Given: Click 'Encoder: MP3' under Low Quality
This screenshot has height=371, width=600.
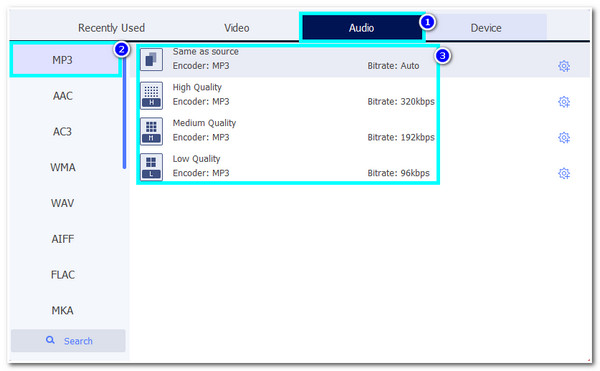Looking at the screenshot, I should point(201,173).
